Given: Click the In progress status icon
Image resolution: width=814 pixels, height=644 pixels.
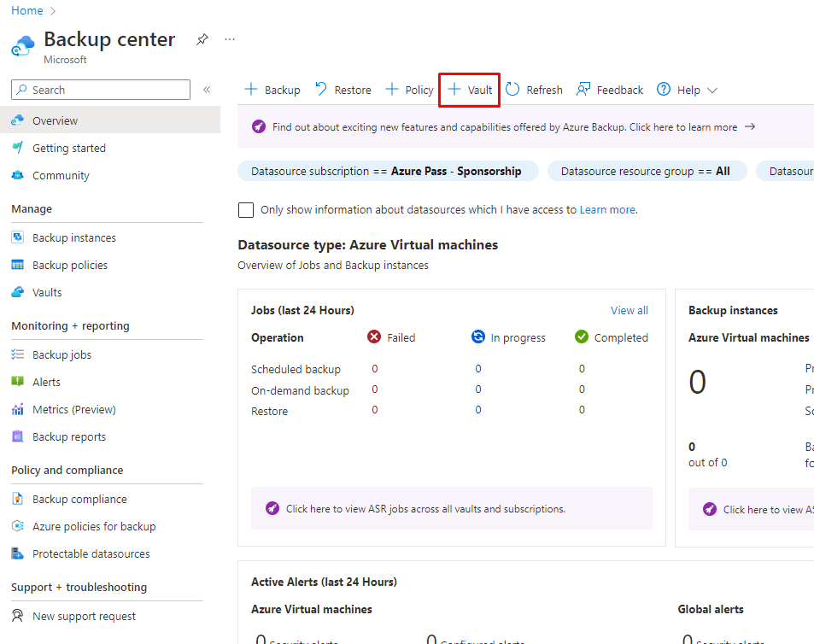Looking at the screenshot, I should [478, 337].
